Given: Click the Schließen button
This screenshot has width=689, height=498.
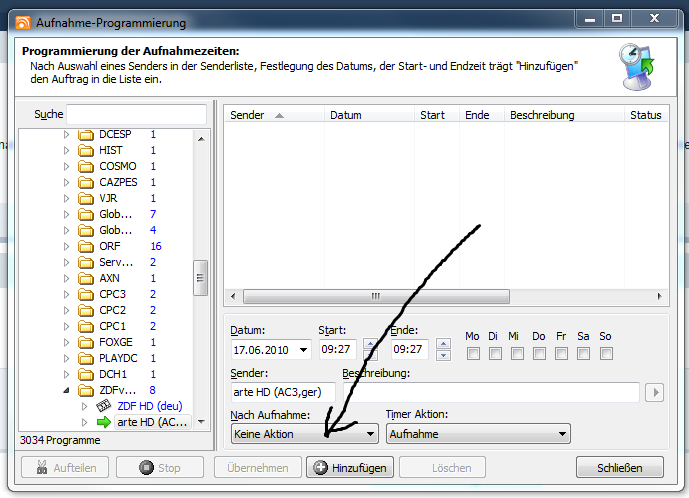Looking at the screenshot, I should click(x=620, y=468).
